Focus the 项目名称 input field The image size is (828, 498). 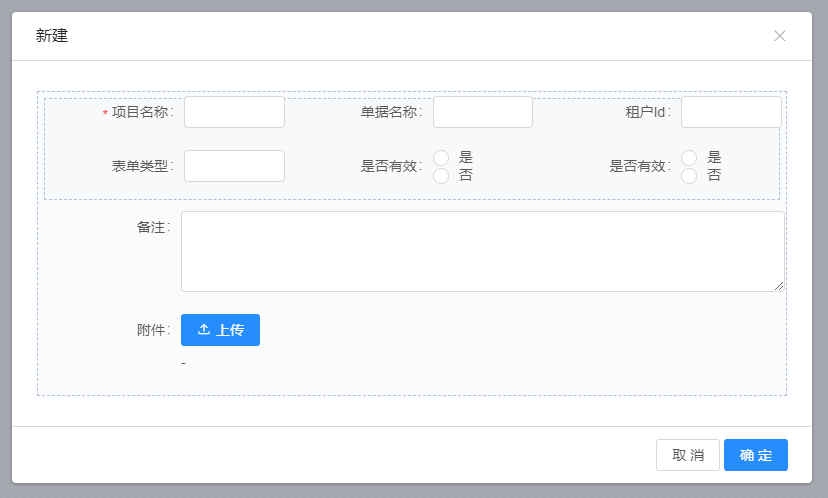pyautogui.click(x=234, y=112)
